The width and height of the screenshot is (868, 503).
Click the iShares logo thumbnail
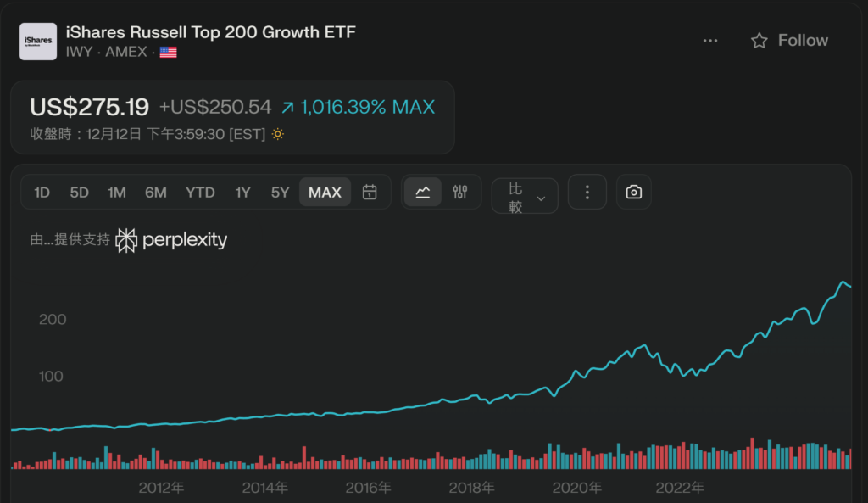(38, 42)
